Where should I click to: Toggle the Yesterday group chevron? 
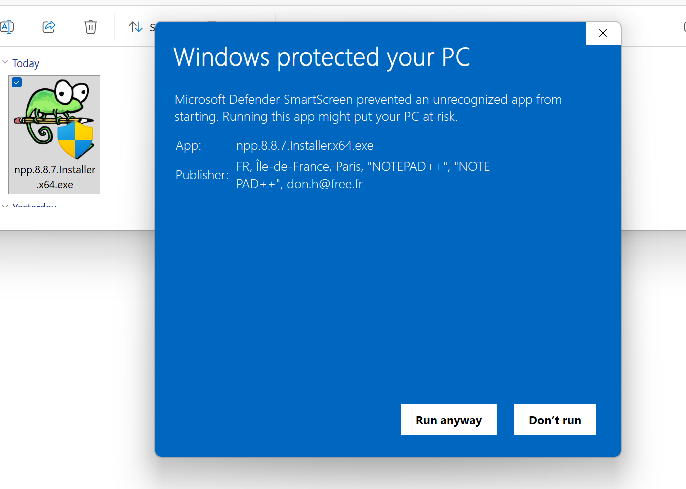click(x=5, y=207)
